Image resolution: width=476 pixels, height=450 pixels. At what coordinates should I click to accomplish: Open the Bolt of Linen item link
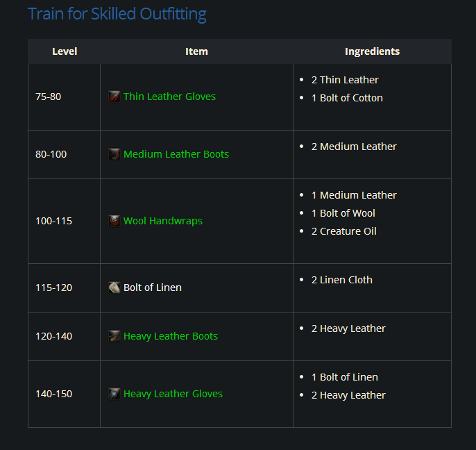click(x=153, y=287)
